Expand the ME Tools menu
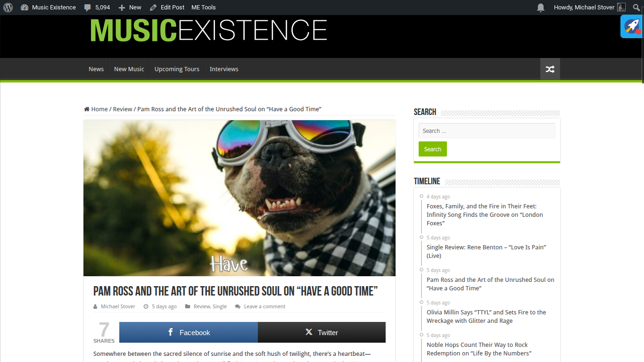This screenshot has height=362, width=644. click(x=204, y=8)
